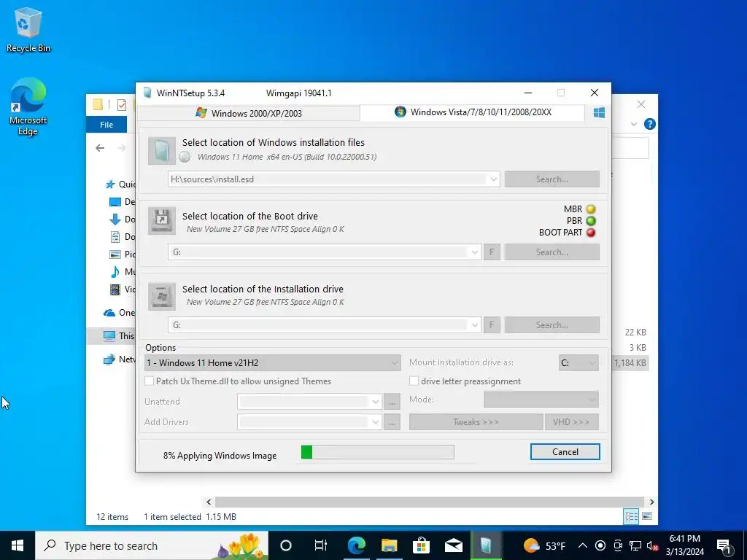Click the F button beside Installation drive
747x560 pixels.
coord(492,325)
